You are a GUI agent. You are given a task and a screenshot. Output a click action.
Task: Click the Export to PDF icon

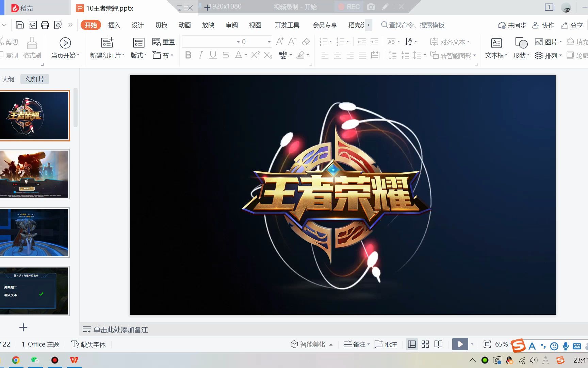click(x=33, y=25)
